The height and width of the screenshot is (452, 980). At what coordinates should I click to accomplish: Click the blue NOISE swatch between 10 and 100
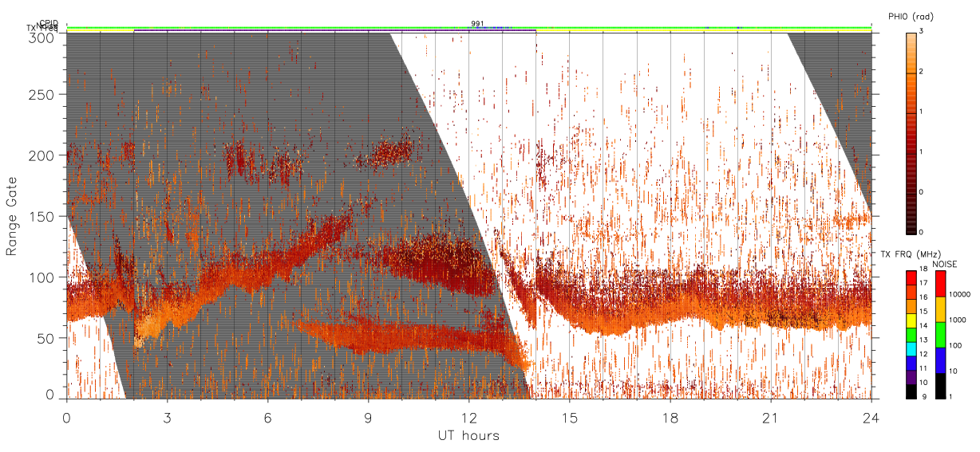tap(940, 360)
